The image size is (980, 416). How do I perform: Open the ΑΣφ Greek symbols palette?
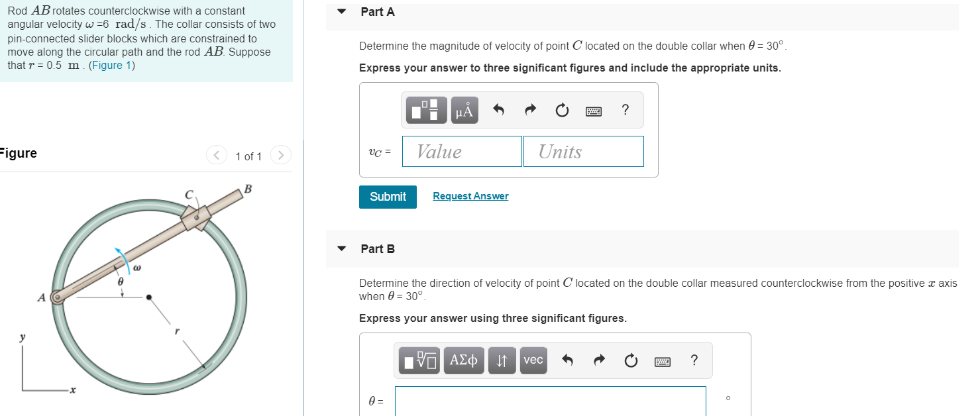click(463, 360)
